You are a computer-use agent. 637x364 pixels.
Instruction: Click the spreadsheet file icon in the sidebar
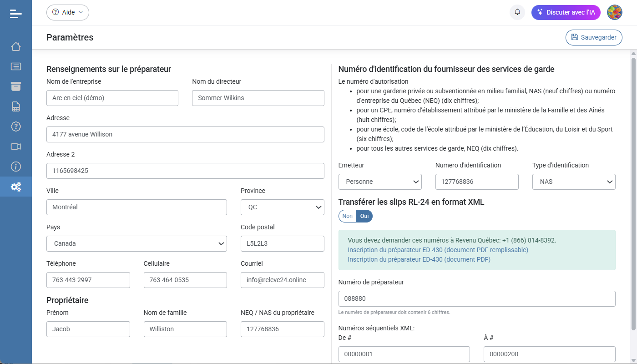pos(16,106)
